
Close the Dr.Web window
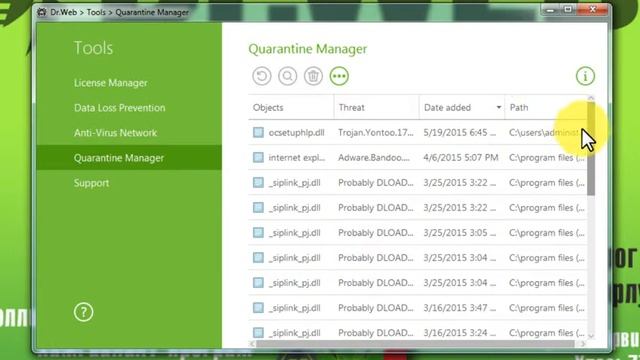(593, 9)
